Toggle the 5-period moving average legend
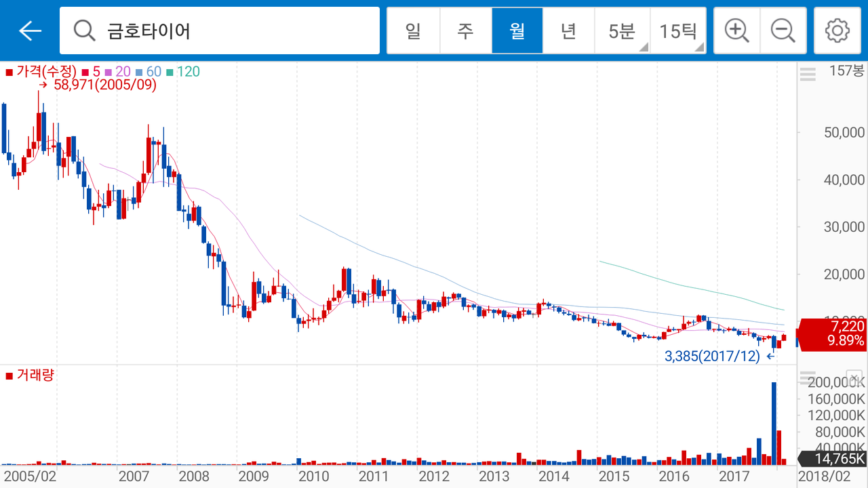This screenshot has width=868, height=488. pos(92,72)
